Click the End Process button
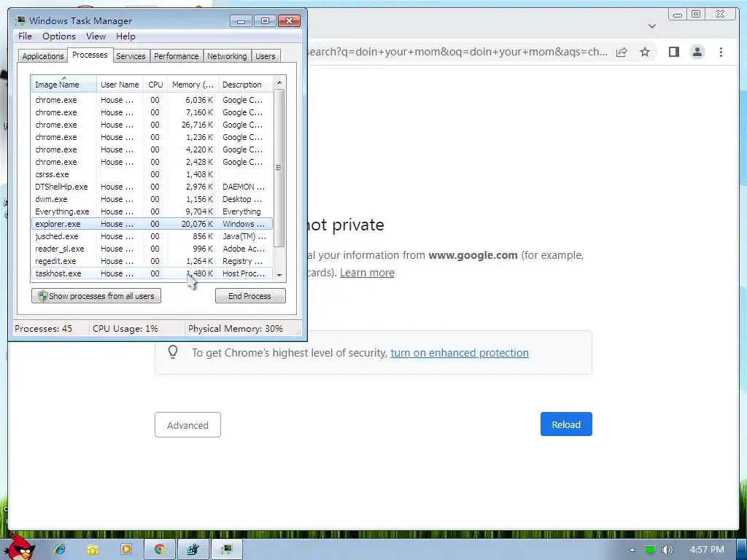 (250, 296)
